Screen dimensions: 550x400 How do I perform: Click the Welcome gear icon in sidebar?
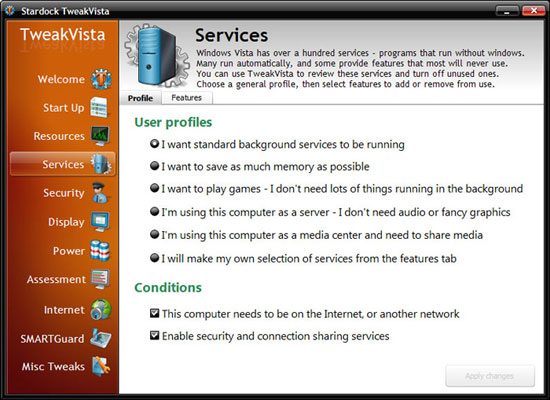click(101, 79)
